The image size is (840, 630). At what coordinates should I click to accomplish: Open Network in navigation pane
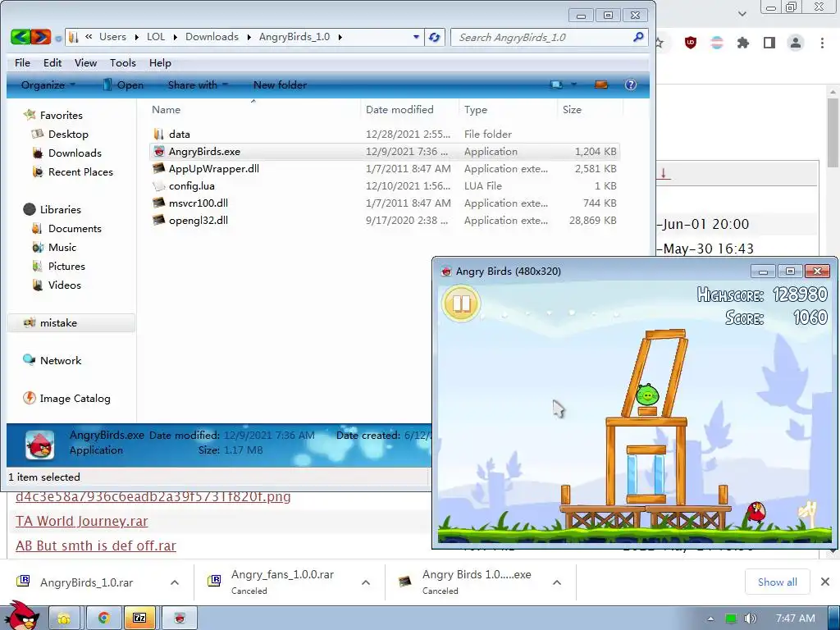60,361
